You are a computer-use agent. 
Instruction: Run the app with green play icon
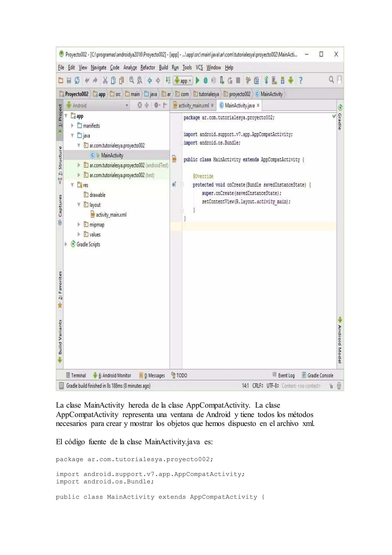coord(198,80)
